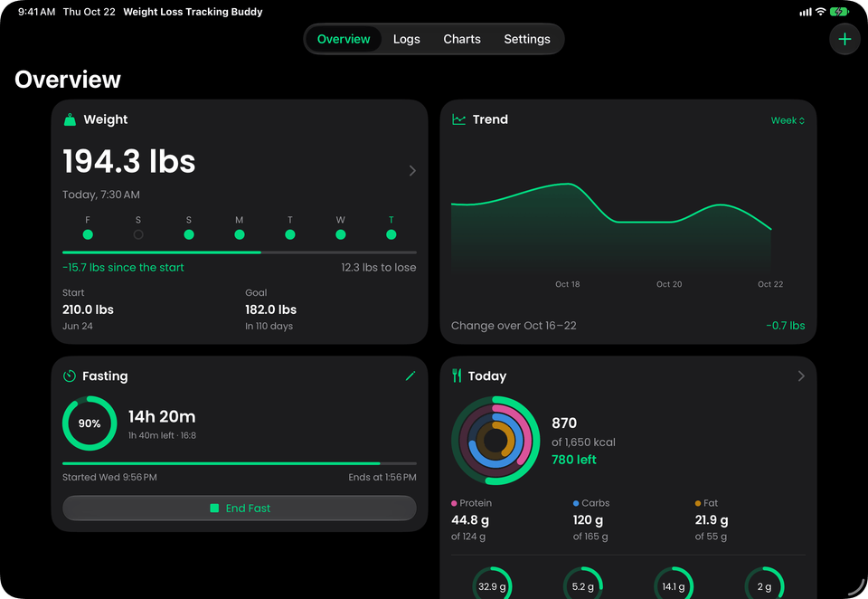Screen dimensions: 868x599
Task: Switch to the Logs tab
Action: pyautogui.click(x=406, y=39)
